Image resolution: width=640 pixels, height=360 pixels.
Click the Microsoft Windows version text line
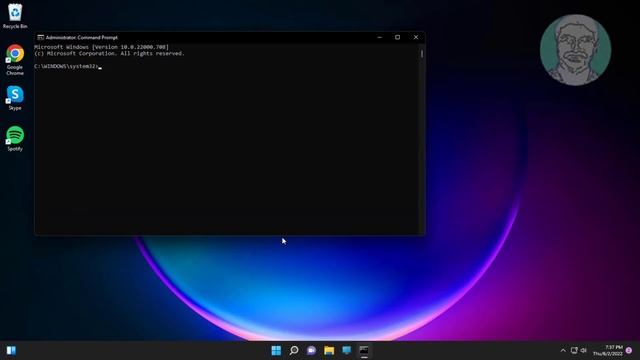(x=101, y=47)
